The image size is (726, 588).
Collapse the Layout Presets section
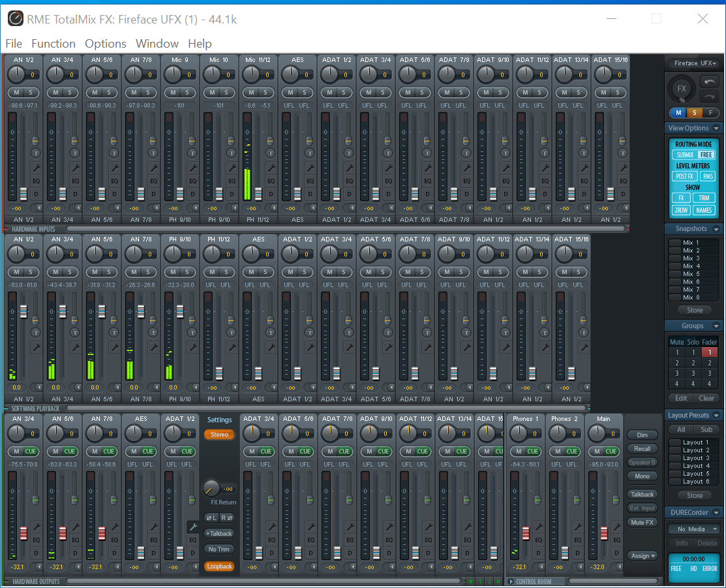tap(716, 416)
